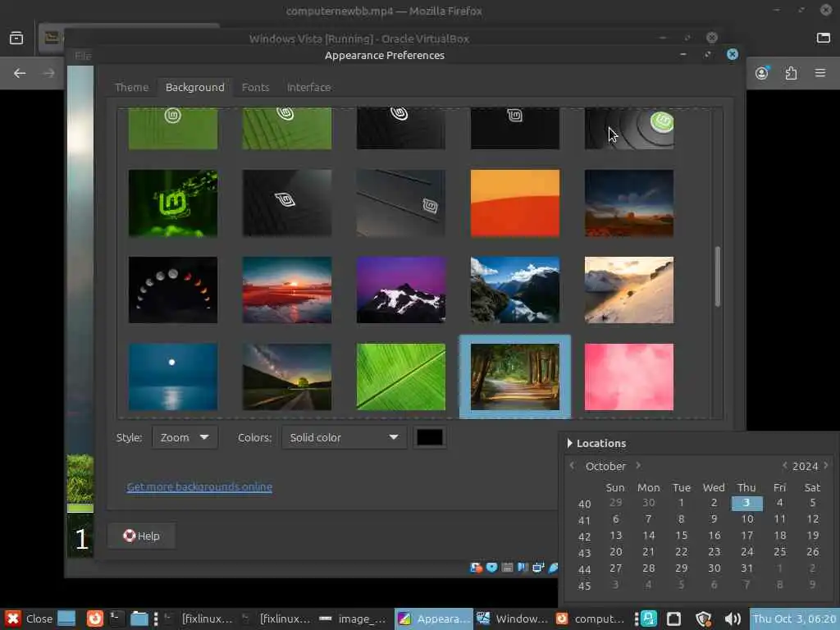Viewport: 840px width, 630px height.
Task: Open the volume speaker tray icon
Action: pyautogui.click(x=733, y=619)
